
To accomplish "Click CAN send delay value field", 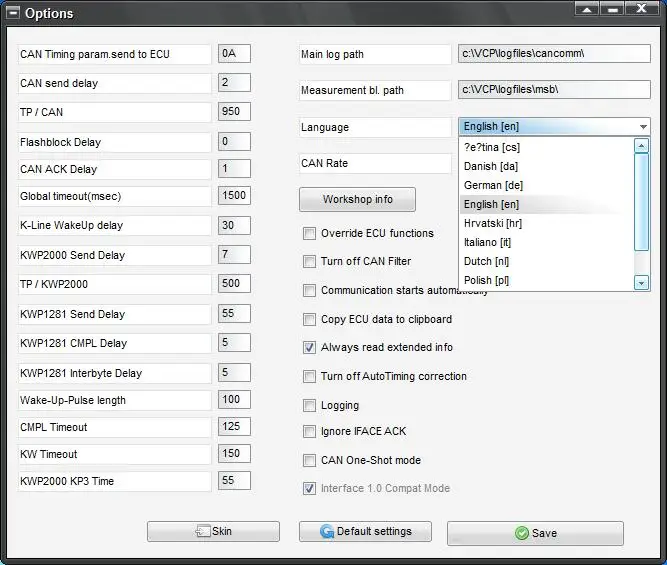I will tap(234, 83).
